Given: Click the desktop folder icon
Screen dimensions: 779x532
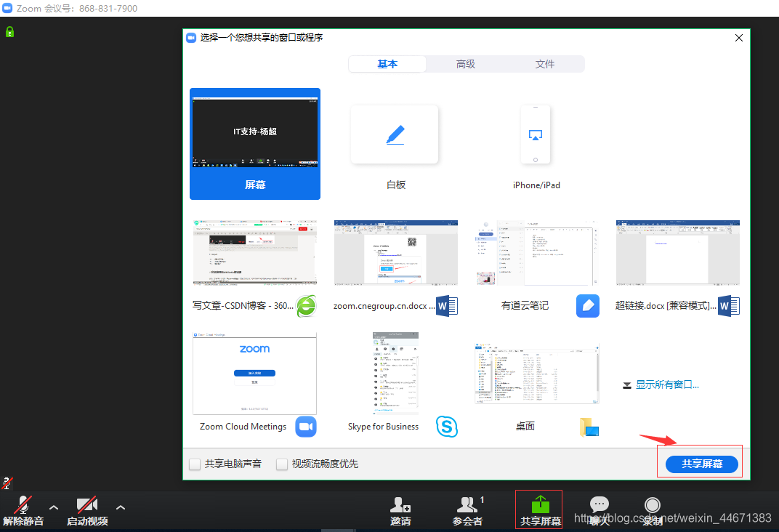Looking at the screenshot, I should (x=589, y=427).
